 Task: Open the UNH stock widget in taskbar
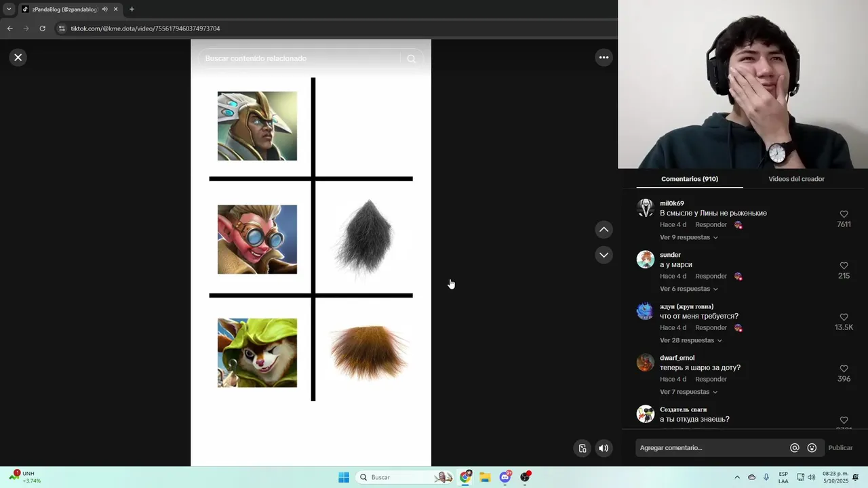25,477
